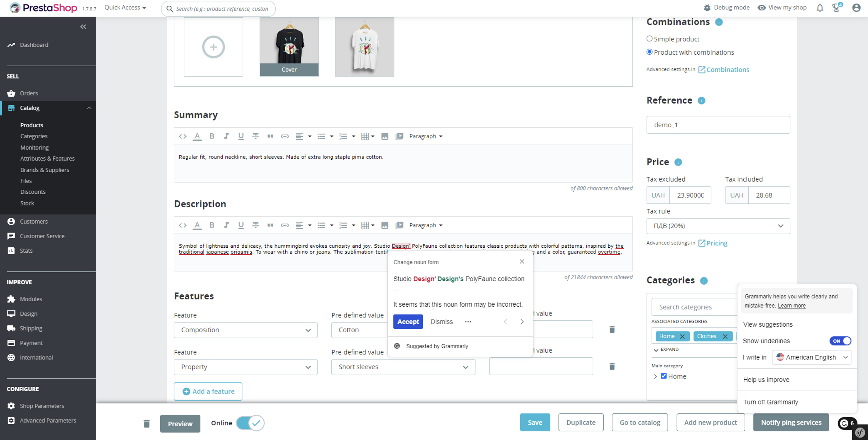Expand associated categories with EXPAND
The image size is (868, 440).
point(666,349)
